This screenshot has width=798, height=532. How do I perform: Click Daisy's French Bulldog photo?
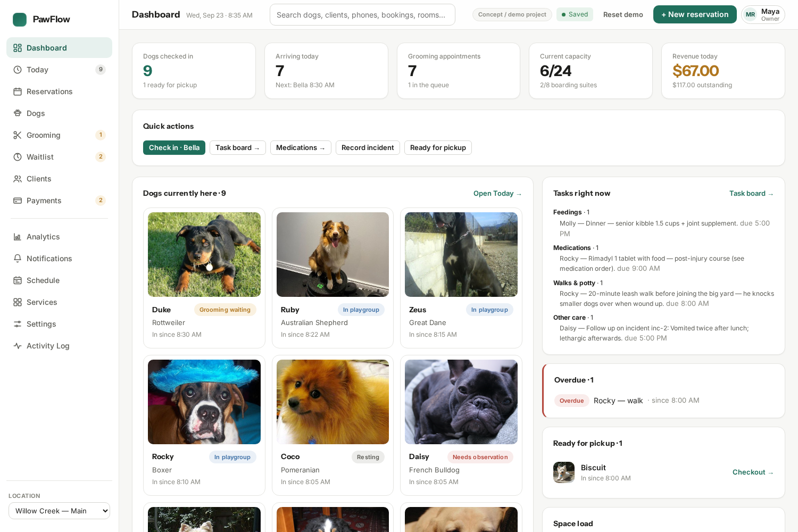pyautogui.click(x=461, y=402)
